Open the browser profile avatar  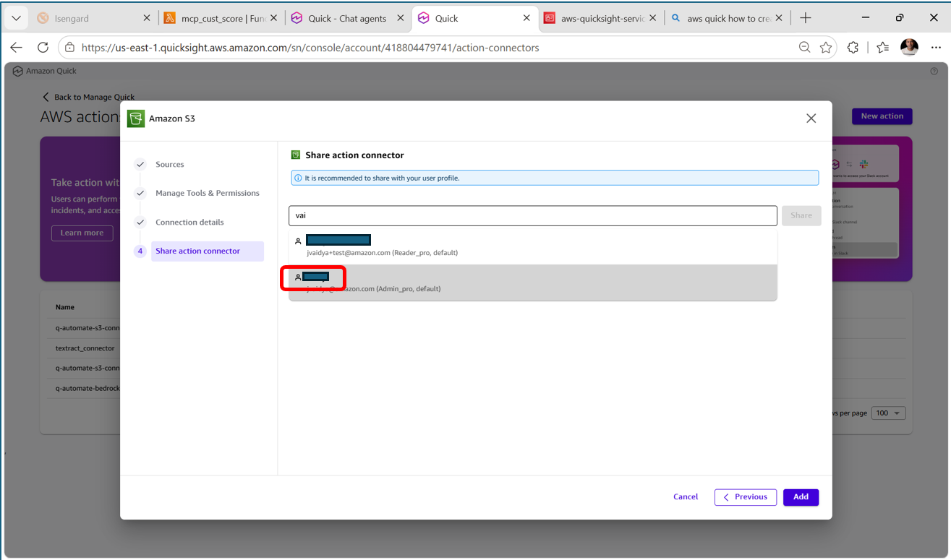point(910,48)
